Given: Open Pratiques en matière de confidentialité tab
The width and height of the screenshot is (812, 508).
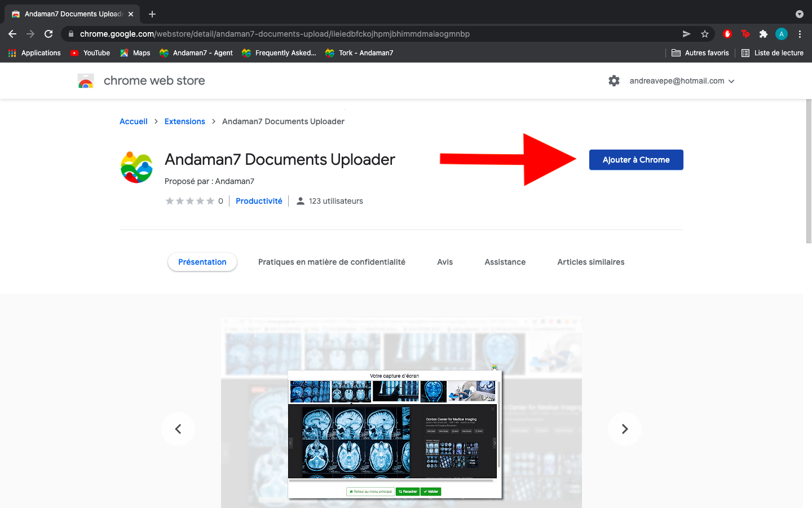Looking at the screenshot, I should tap(332, 262).
